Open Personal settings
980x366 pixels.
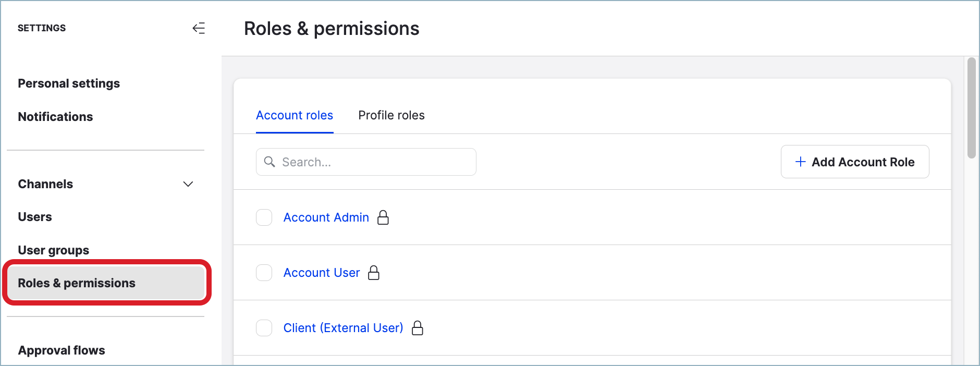[x=69, y=83]
